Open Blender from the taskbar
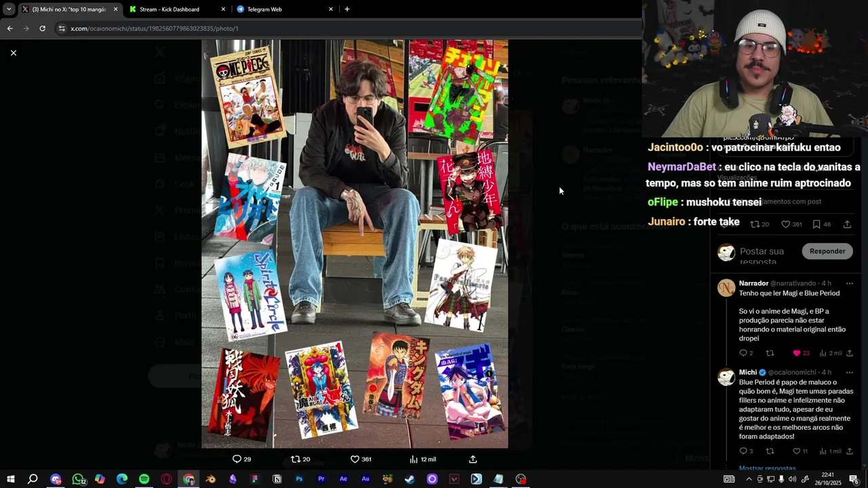Screen dimensions: 868x488 (211, 479)
